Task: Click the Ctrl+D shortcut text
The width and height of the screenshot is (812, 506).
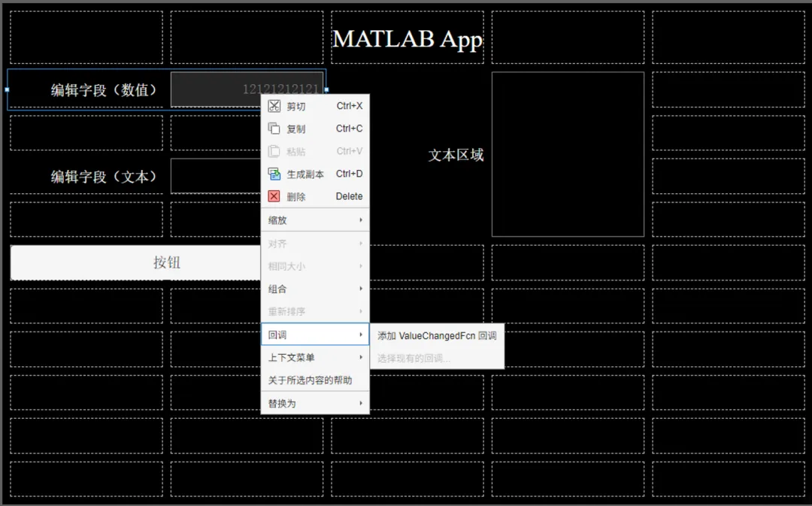Action: (349, 174)
